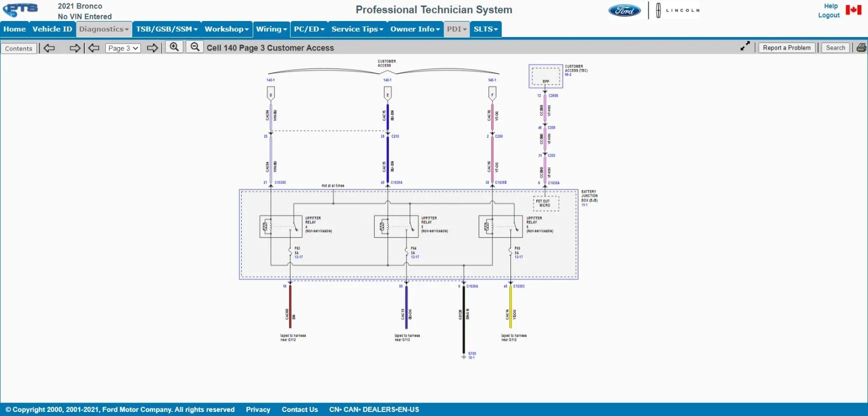Click the Ford oval logo
The width and height of the screenshot is (868, 416).
624,10
